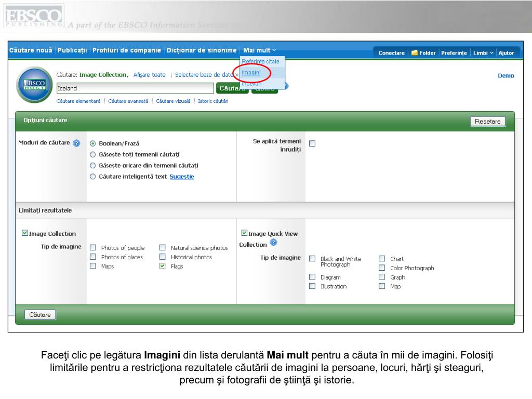Choose Indexuri from the dropdown list
The width and height of the screenshot is (532, 399).
coord(251,83)
